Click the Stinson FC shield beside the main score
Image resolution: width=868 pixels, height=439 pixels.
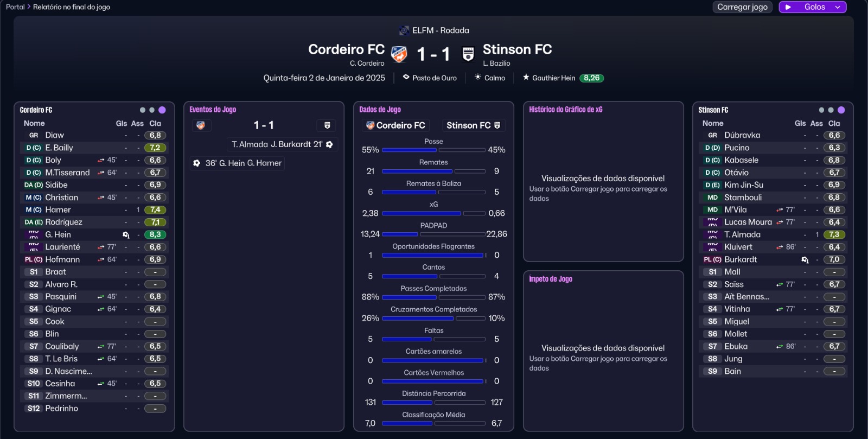coord(468,54)
